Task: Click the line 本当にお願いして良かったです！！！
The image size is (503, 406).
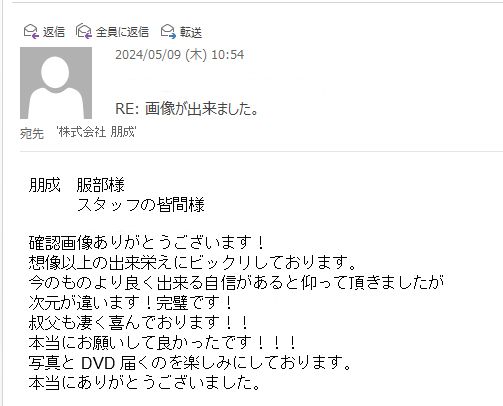Action: point(163,342)
